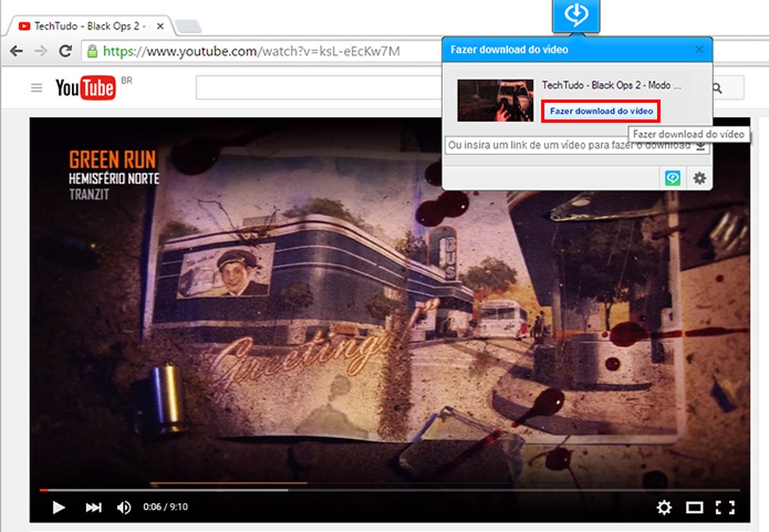Enter fullscreen mode on the player

(x=725, y=507)
